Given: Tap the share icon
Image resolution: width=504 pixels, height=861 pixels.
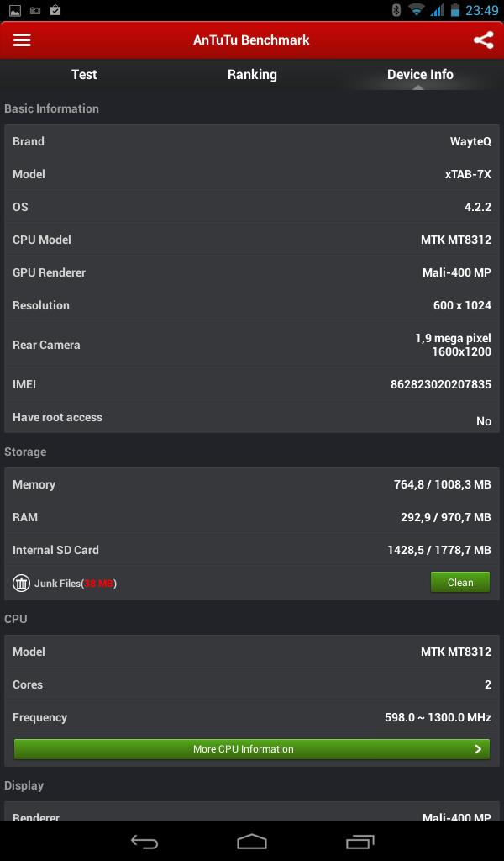Looking at the screenshot, I should coord(483,40).
